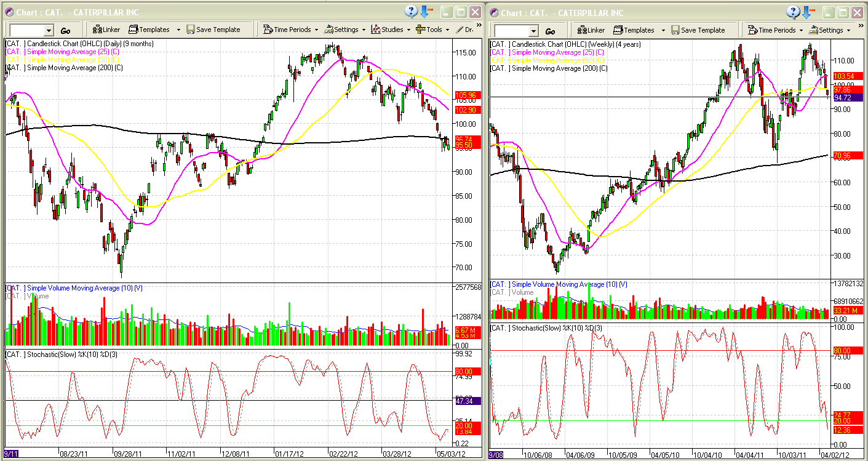868x461 pixels.
Task: Click blue down-arrow icon in daily chart title bar
Action: coord(426,12)
